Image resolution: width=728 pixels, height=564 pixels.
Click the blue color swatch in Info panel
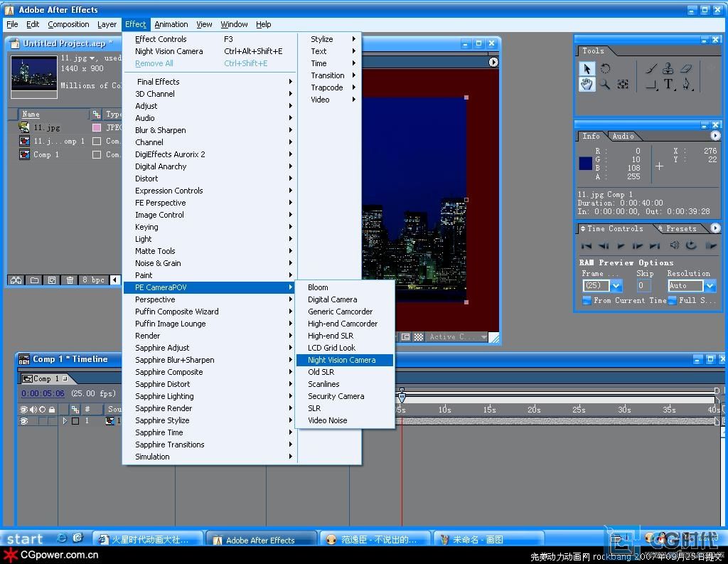tap(586, 164)
